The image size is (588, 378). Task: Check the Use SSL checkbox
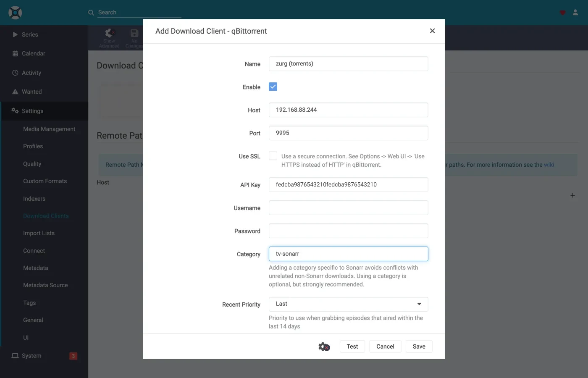click(x=273, y=156)
